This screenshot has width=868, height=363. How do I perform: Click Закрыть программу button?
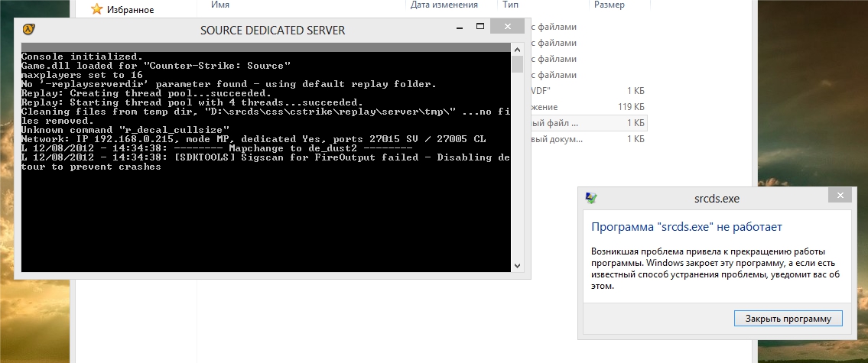click(788, 318)
